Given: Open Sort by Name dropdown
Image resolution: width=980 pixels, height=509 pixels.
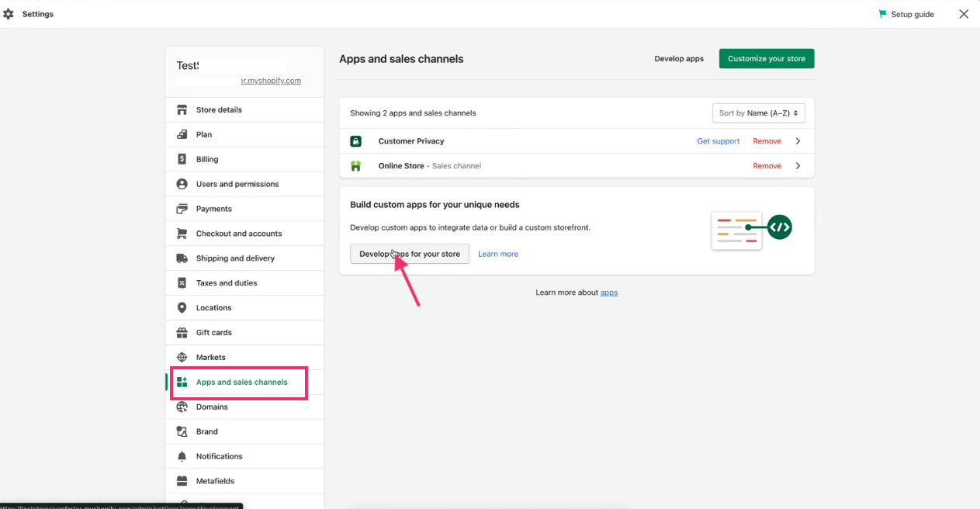Looking at the screenshot, I should (x=759, y=113).
